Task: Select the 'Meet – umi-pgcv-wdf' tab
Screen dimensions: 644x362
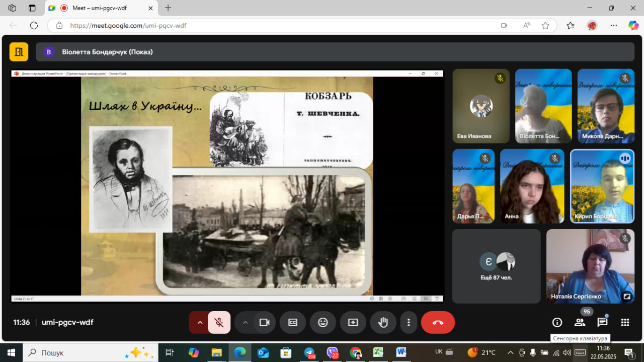Action: [102, 8]
